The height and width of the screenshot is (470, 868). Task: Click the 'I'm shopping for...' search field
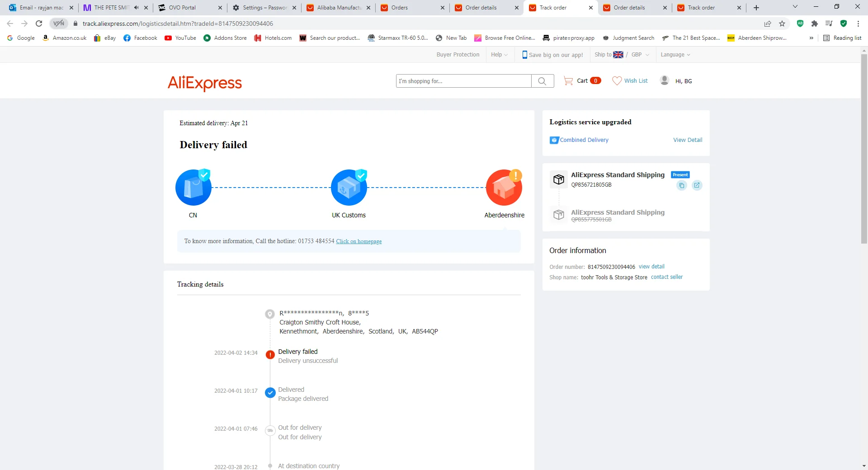[463, 81]
